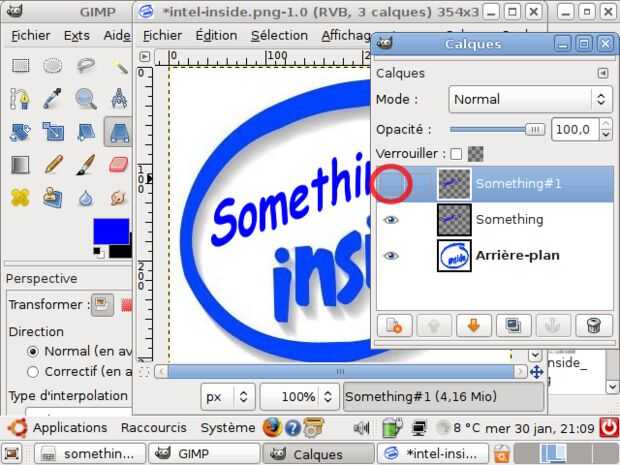620x465 pixels.
Task: Open the Raccourcis menu
Action: click(x=154, y=427)
